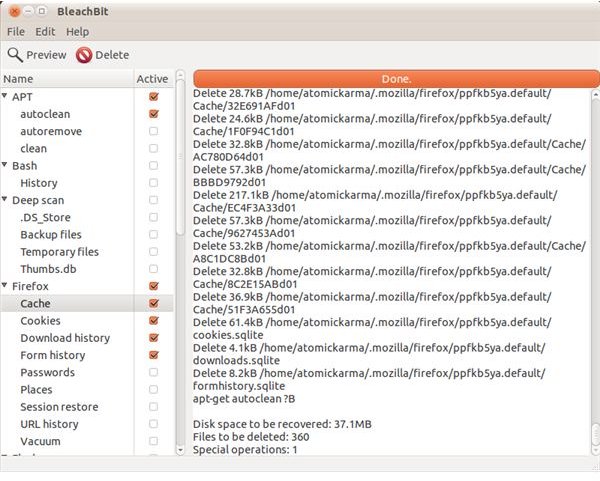This screenshot has width=600, height=481.
Task: Tick the Places checkbox
Action: 153,390
